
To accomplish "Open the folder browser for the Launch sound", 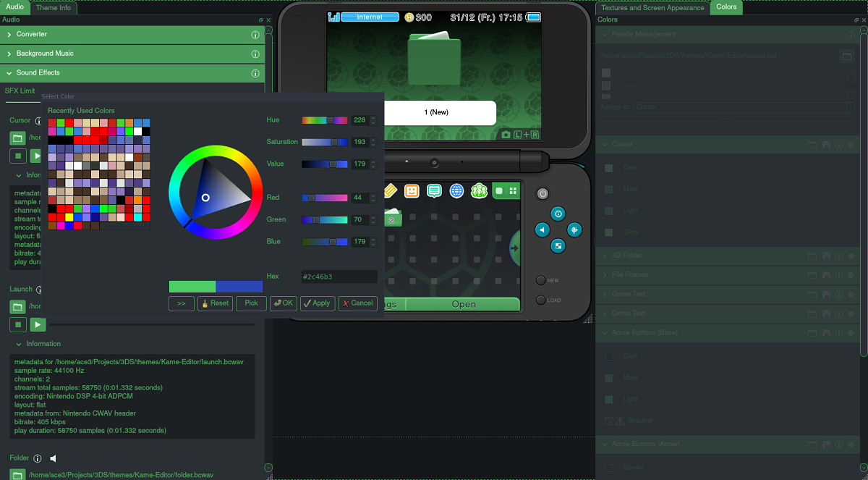I will click(x=17, y=306).
